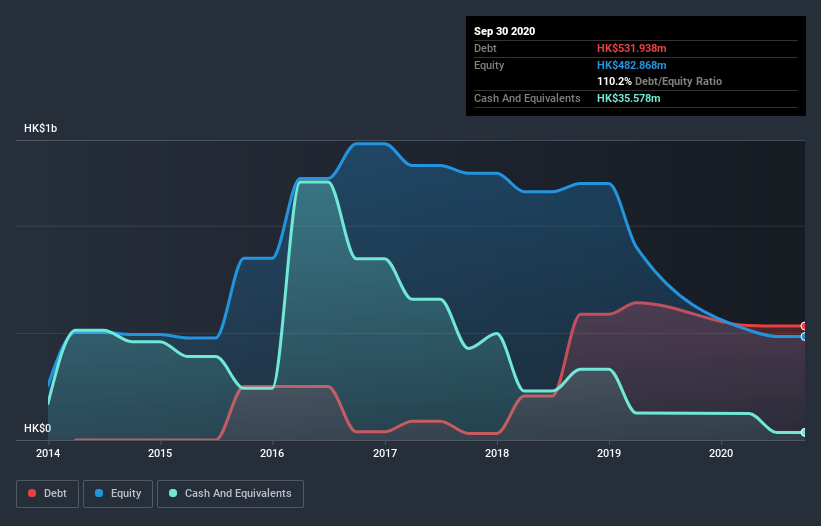Click the HK$0 y-axis label

click(38, 428)
